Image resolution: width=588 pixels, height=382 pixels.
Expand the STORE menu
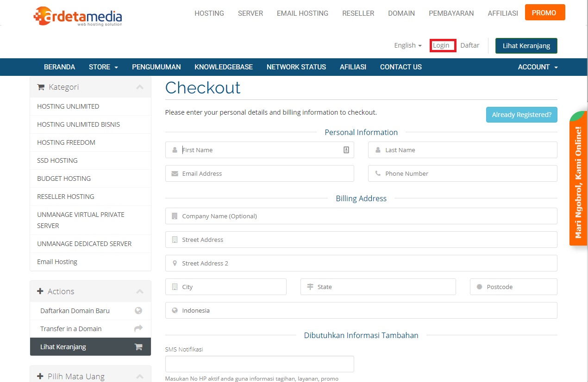pos(103,67)
